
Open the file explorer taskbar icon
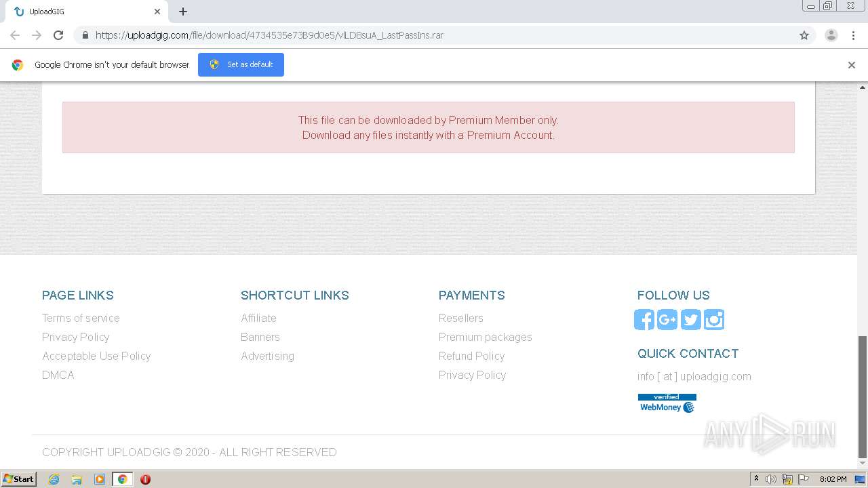click(77, 479)
